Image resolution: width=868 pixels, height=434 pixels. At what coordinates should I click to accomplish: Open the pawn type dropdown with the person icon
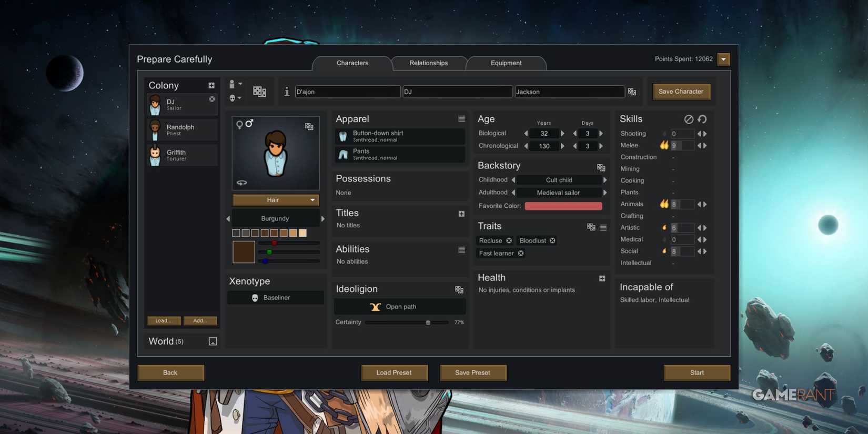click(235, 84)
